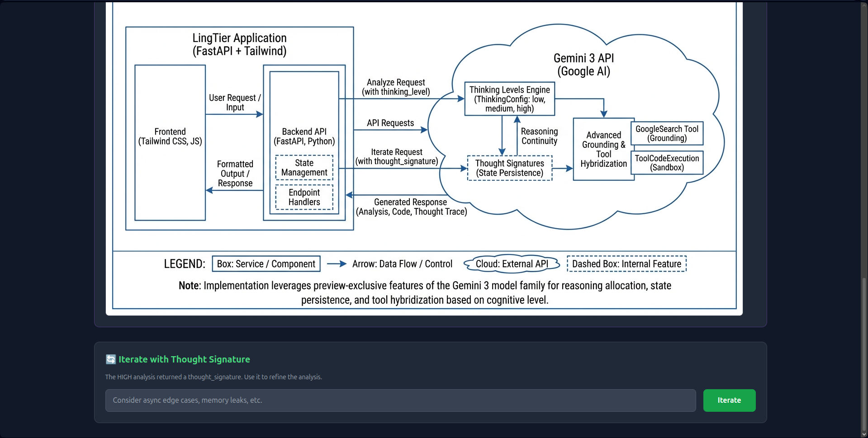Click the 'Reasoning Continuity' label

tap(539, 136)
